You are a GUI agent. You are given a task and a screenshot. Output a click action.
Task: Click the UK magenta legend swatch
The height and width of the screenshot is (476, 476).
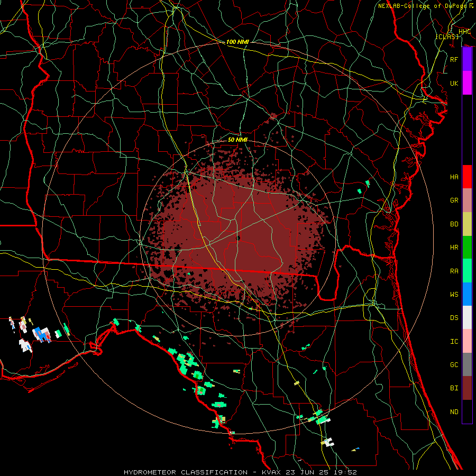coord(467,83)
